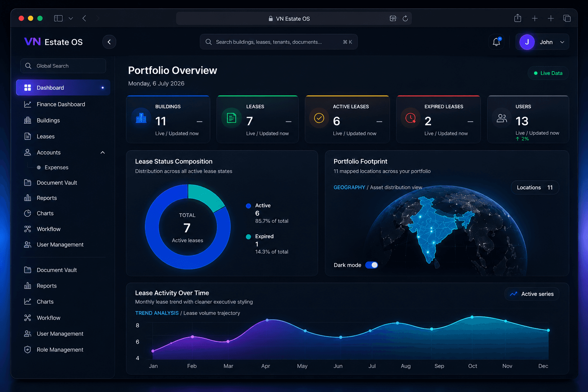Image resolution: width=588 pixels, height=392 pixels.
Task: Click the pie icon beside the upper Charts item
Action: point(28,213)
